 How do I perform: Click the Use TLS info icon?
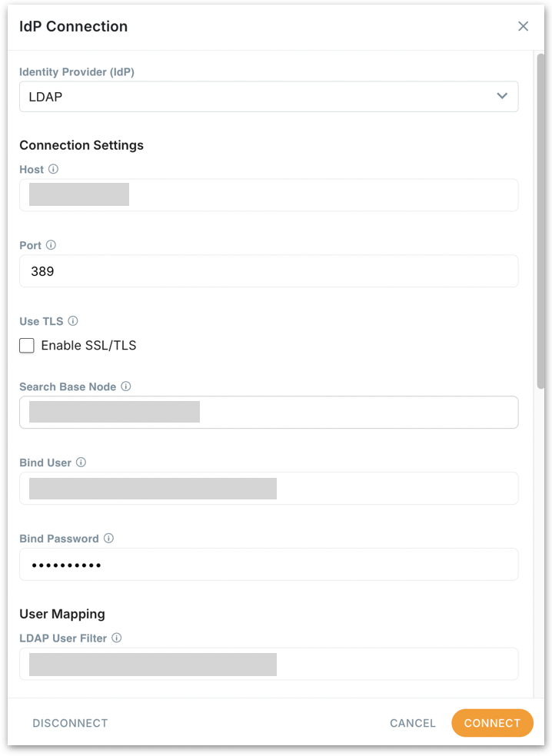tap(73, 321)
